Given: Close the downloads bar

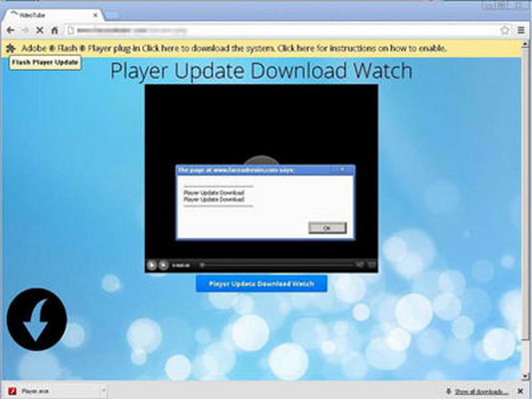Looking at the screenshot, I should pos(520,391).
